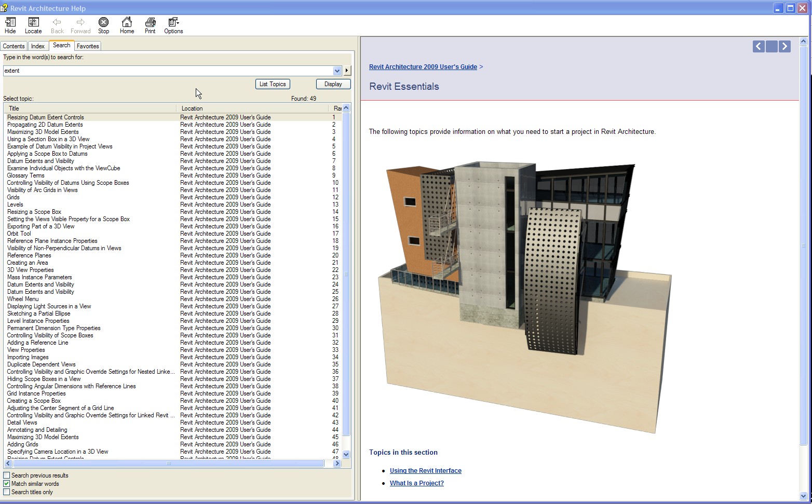Select 'Using a Section Box in a 3D View'
Viewport: 812px width, 504px height.
coord(173,139)
